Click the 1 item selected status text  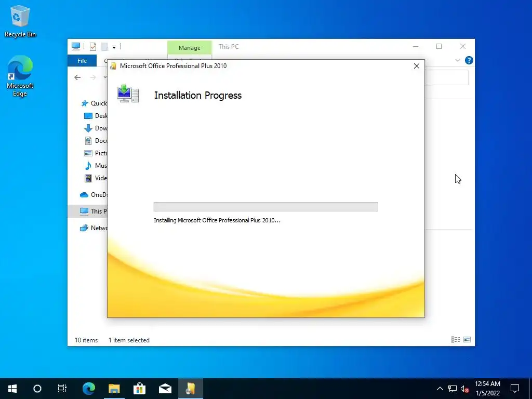click(x=129, y=340)
